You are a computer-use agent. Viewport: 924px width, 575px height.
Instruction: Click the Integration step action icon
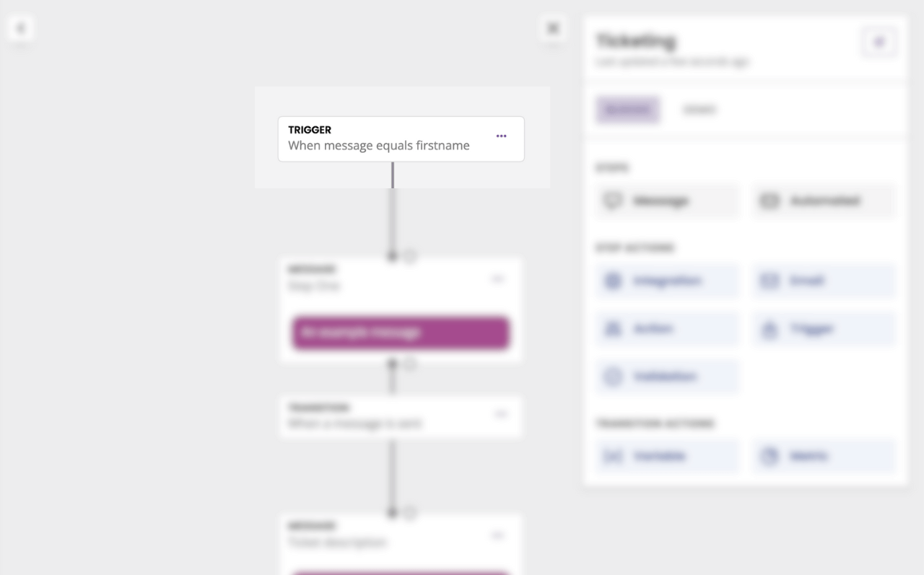pos(613,281)
